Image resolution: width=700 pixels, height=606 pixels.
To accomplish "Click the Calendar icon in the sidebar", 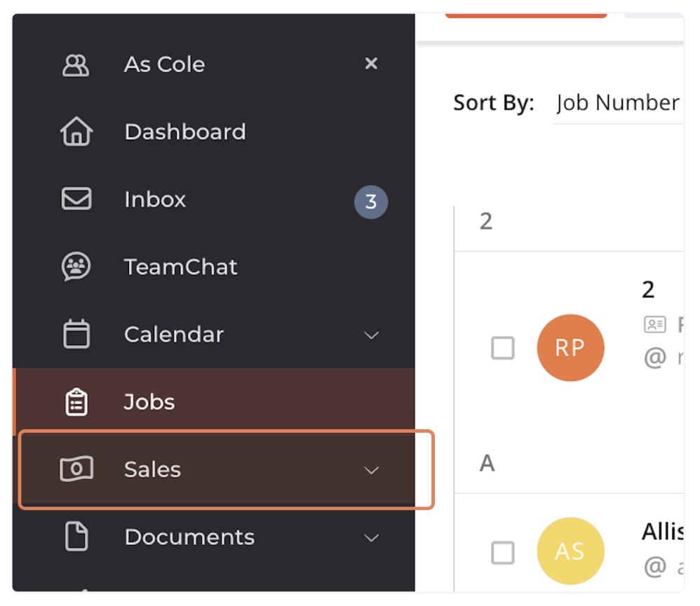I will (x=76, y=335).
